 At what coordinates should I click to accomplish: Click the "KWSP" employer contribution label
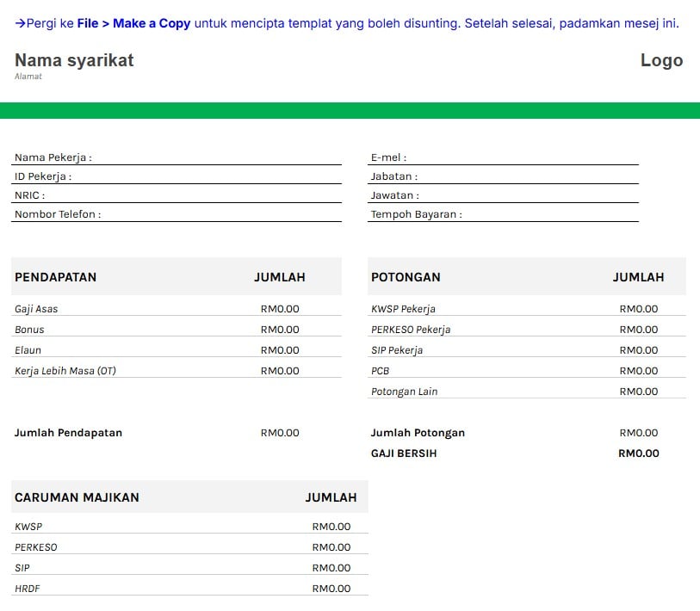click(28, 527)
